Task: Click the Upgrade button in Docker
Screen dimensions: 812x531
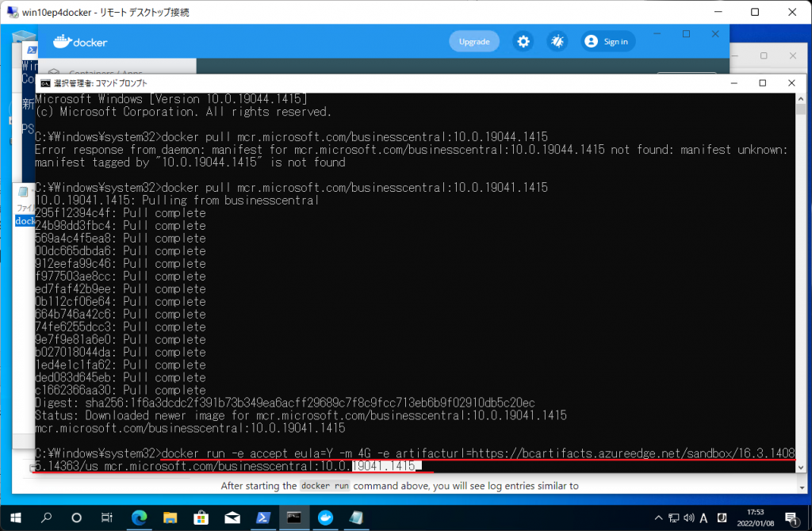Action: coord(474,41)
